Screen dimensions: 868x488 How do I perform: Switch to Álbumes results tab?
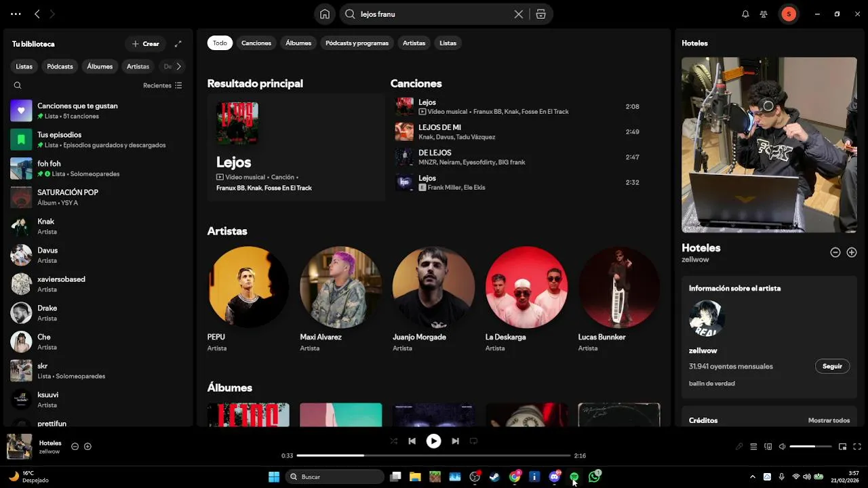[x=298, y=43]
